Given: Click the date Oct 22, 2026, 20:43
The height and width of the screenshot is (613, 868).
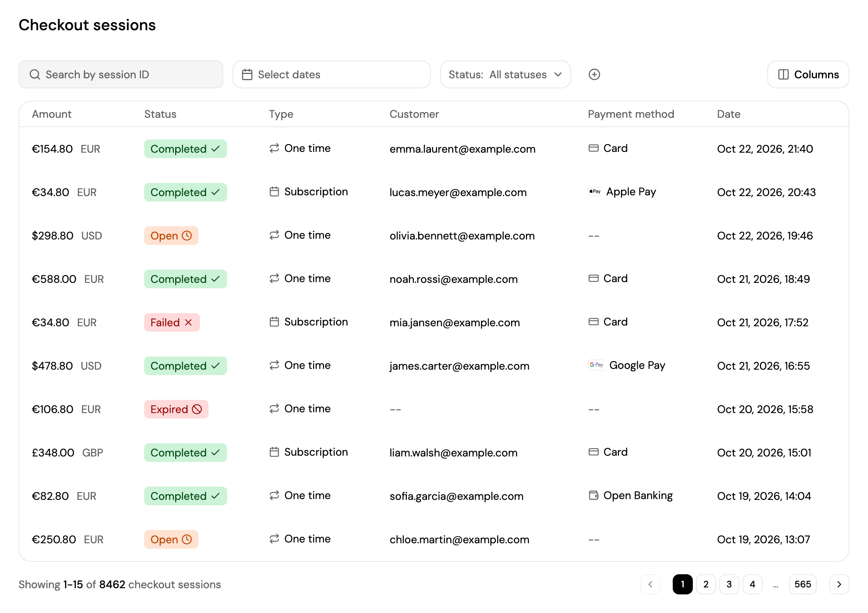Looking at the screenshot, I should click(766, 192).
